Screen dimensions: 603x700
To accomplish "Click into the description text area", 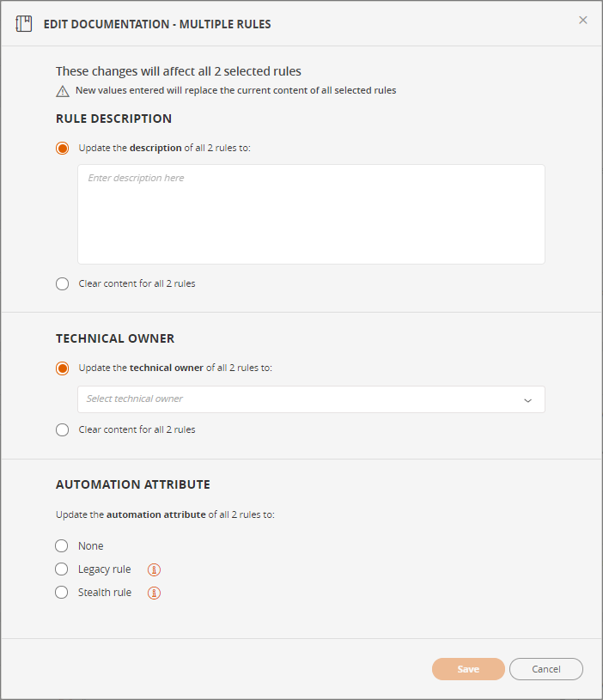I will (311, 215).
